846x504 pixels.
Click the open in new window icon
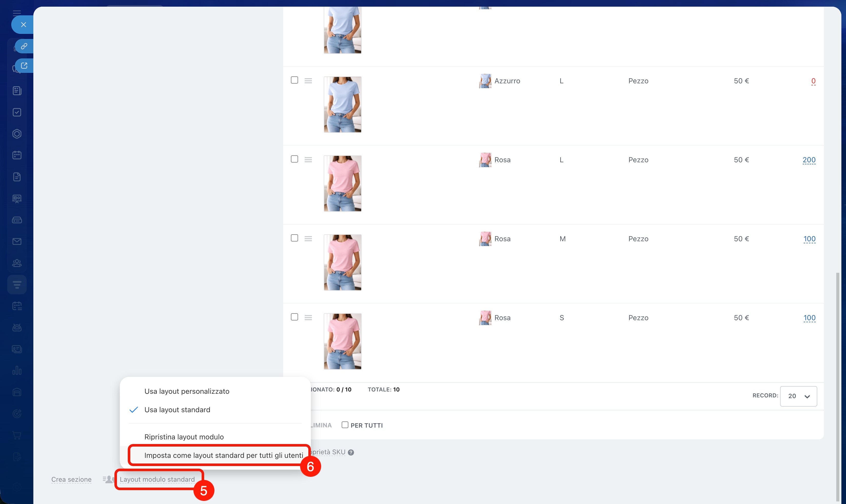pos(24,66)
